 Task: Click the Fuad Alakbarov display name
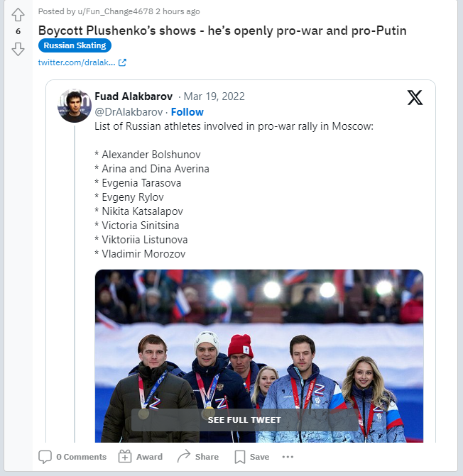(x=134, y=96)
